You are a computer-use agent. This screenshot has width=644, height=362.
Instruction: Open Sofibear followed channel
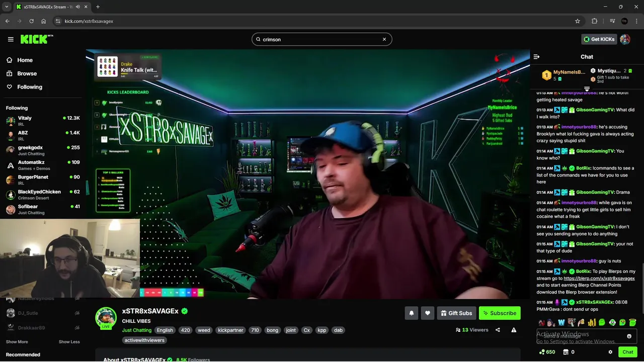click(43, 209)
